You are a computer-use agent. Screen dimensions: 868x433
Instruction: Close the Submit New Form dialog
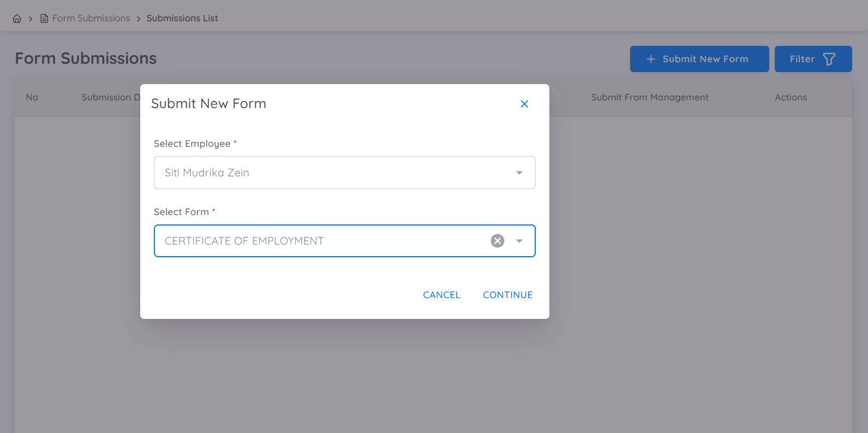click(x=524, y=104)
